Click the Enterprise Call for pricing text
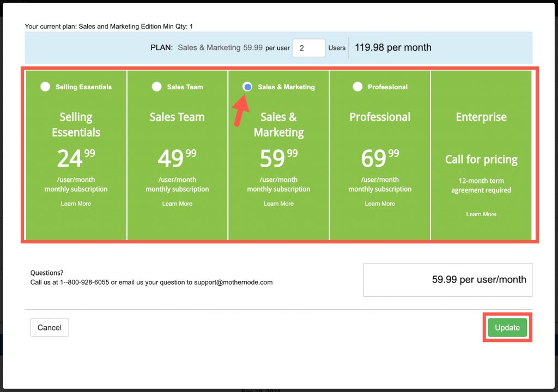Image resolution: width=558 pixels, height=392 pixels. pyautogui.click(x=481, y=160)
